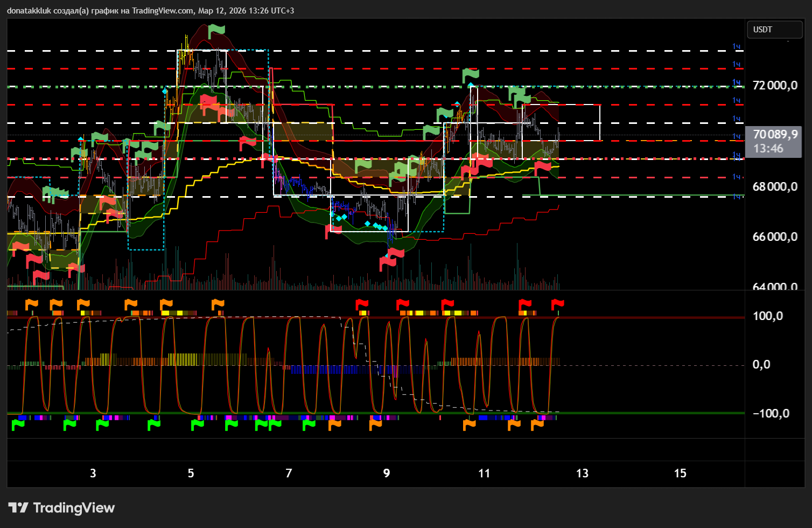Viewport: 812px width, 528px height.
Task: Click the 72 000,0 price axis label
Action: pyautogui.click(x=774, y=86)
